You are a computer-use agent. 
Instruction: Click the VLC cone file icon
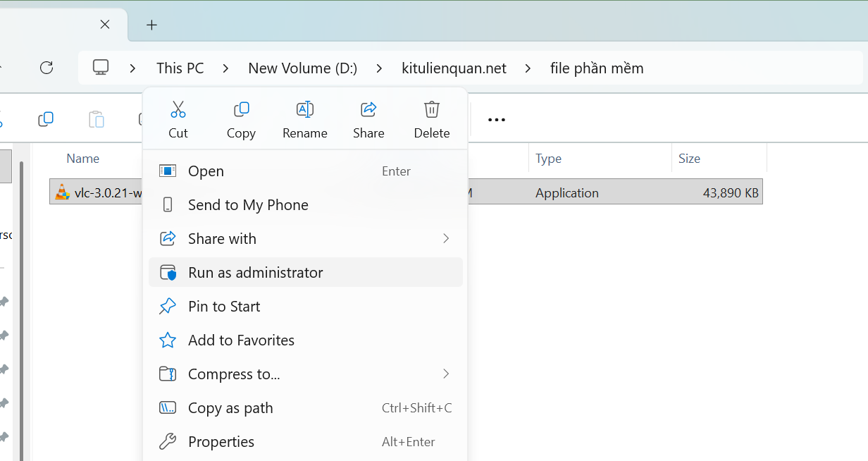click(x=63, y=192)
